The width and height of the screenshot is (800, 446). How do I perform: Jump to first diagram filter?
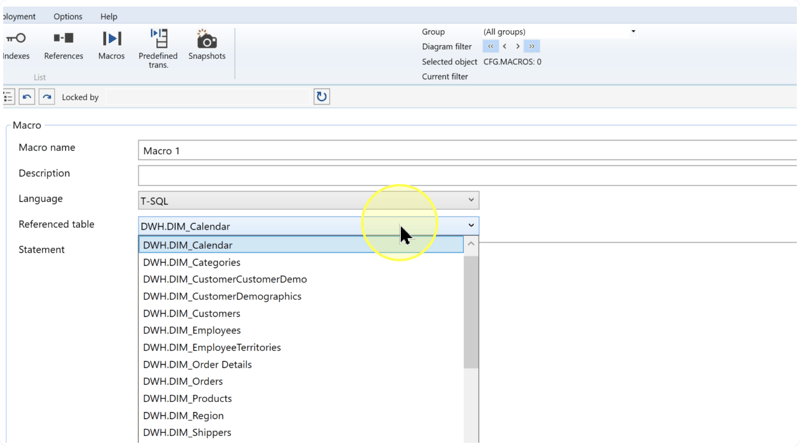pos(490,46)
